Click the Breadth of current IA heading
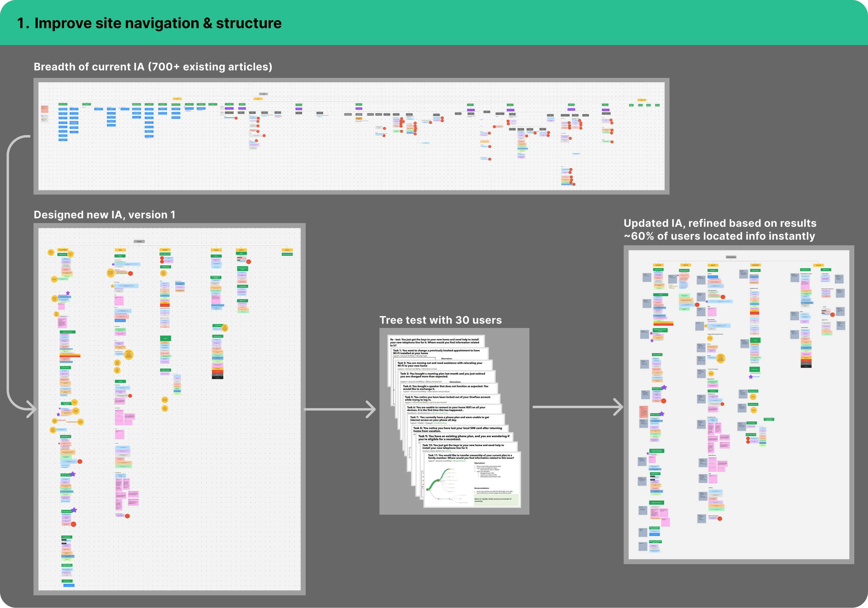Image resolution: width=868 pixels, height=608 pixels. (153, 66)
